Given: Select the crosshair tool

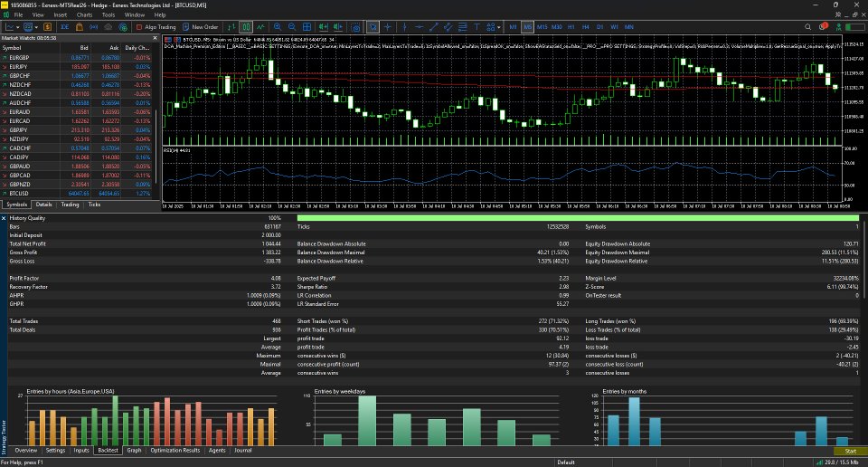Looking at the screenshot, I should [388, 26].
